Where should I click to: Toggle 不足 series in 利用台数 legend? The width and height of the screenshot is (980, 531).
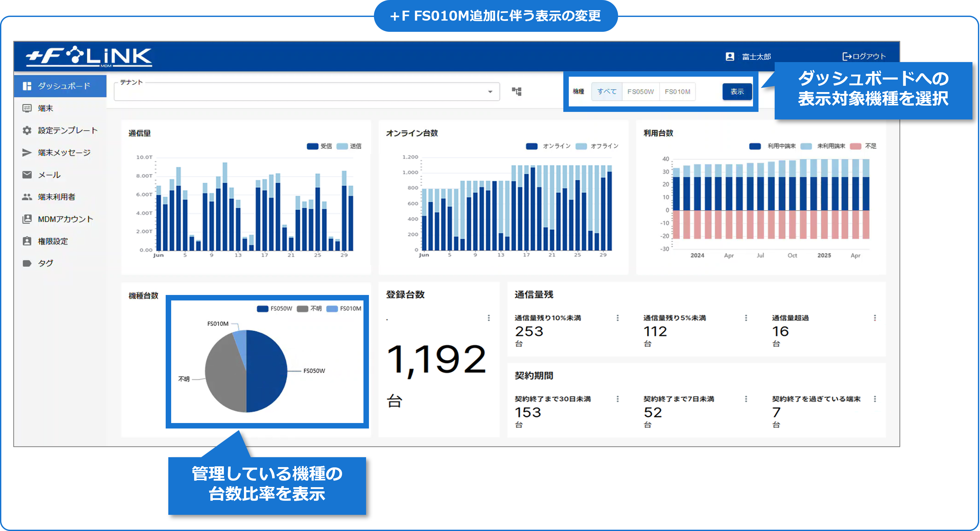(x=863, y=146)
